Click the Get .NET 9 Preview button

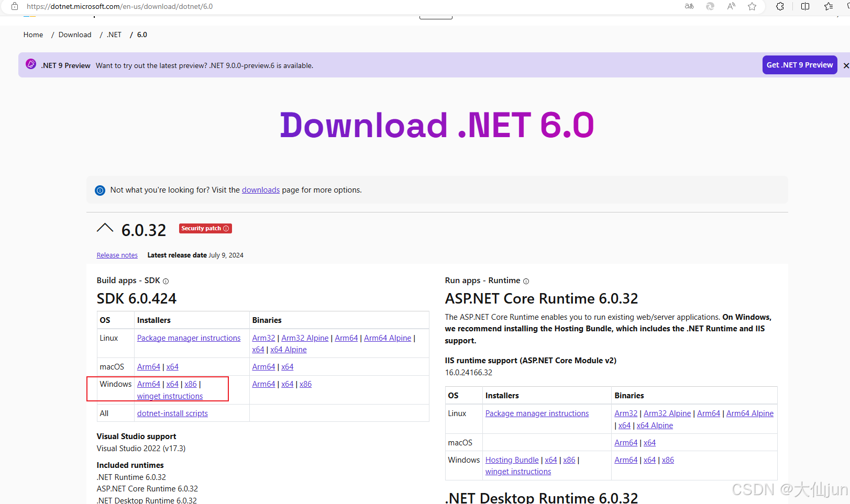point(800,64)
